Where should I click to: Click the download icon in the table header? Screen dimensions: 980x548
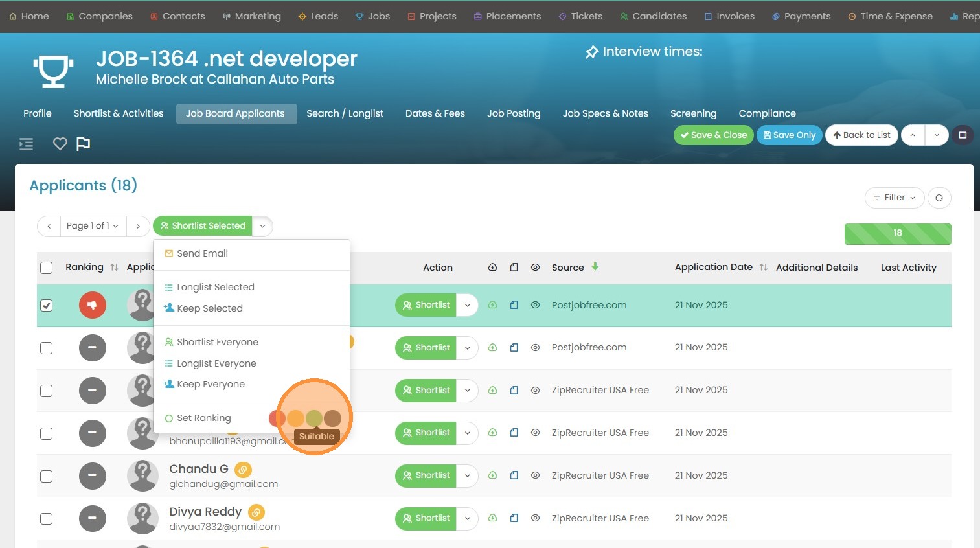[493, 267]
